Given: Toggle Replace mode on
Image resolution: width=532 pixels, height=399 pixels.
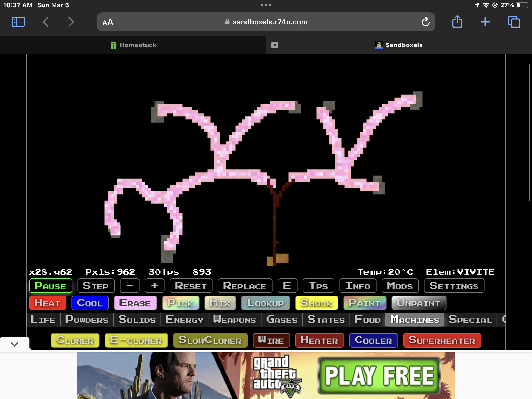Looking at the screenshot, I should click(245, 286).
